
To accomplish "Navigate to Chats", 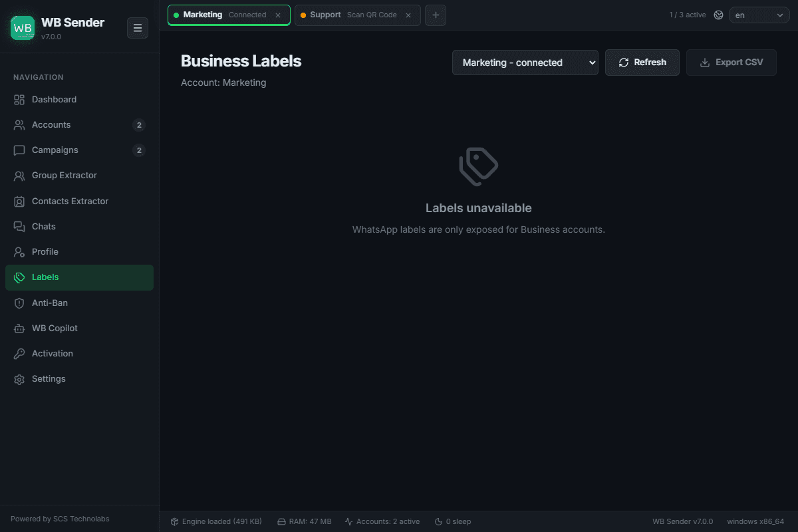I will pos(79,227).
